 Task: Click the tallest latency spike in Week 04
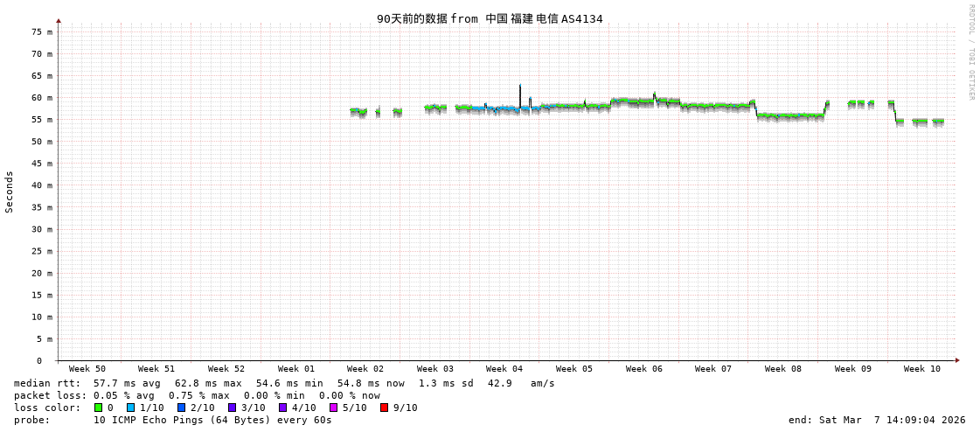(x=520, y=87)
